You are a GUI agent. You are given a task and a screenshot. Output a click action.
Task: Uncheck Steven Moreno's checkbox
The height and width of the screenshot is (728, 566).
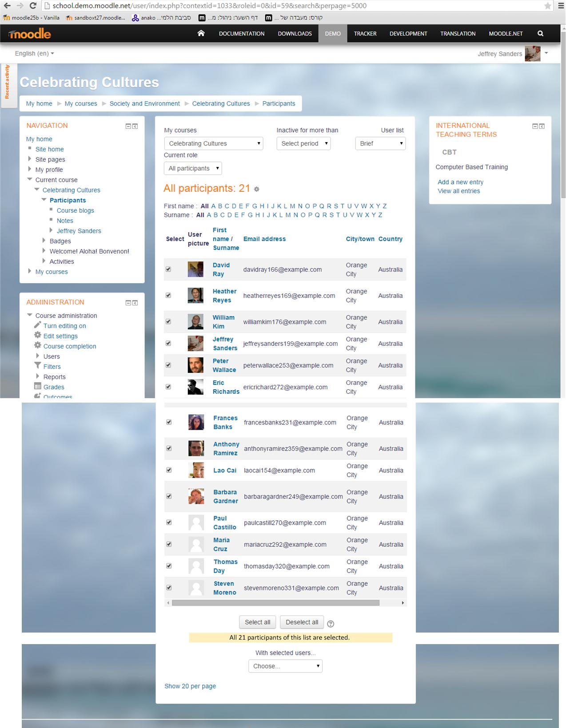tap(169, 587)
